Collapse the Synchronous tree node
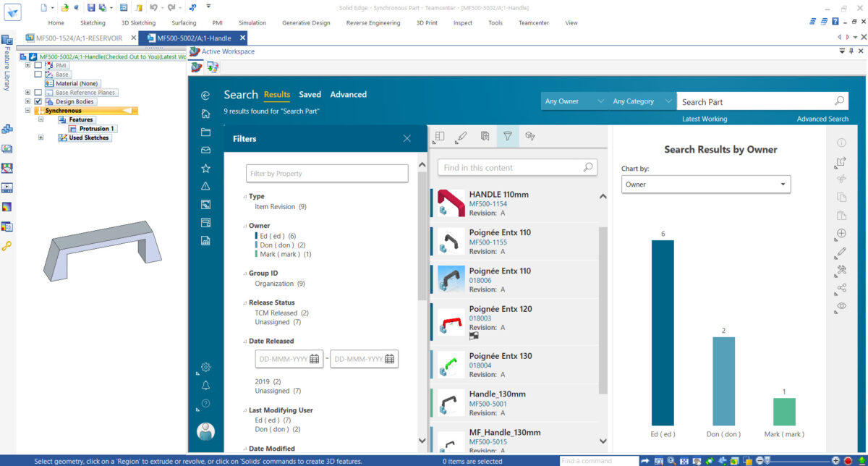Viewport: 868px width, 466px height. [x=27, y=111]
